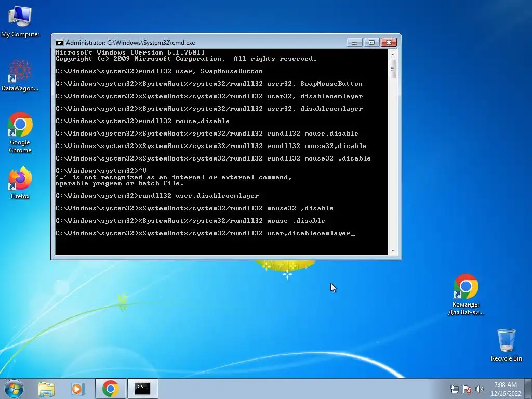The image size is (532, 399).
Task: Open the volume speaker tray icon
Action: point(479,389)
